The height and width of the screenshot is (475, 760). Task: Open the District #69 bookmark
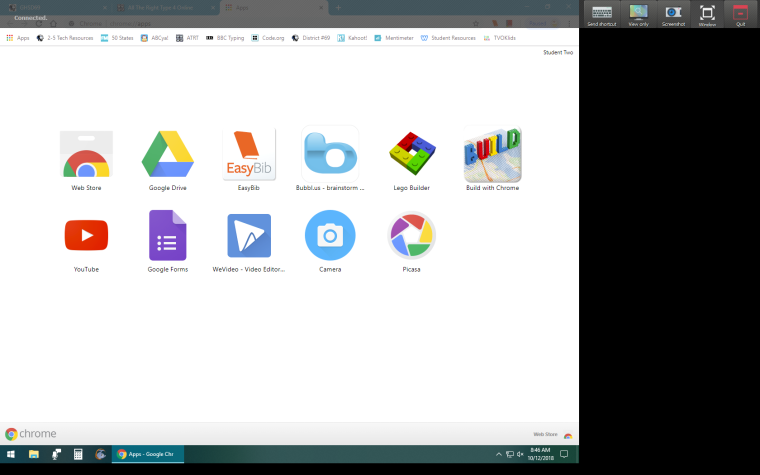coord(311,38)
